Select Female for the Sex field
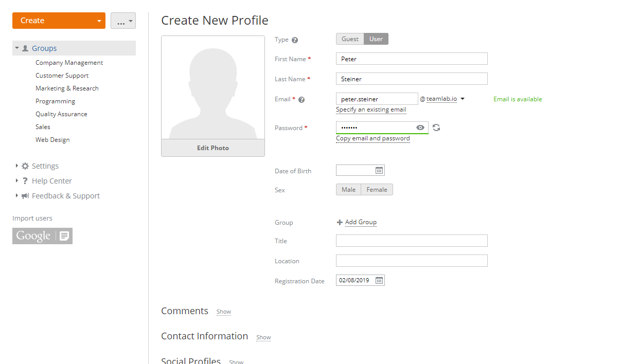This screenshot has width=638, height=364. pyautogui.click(x=377, y=189)
